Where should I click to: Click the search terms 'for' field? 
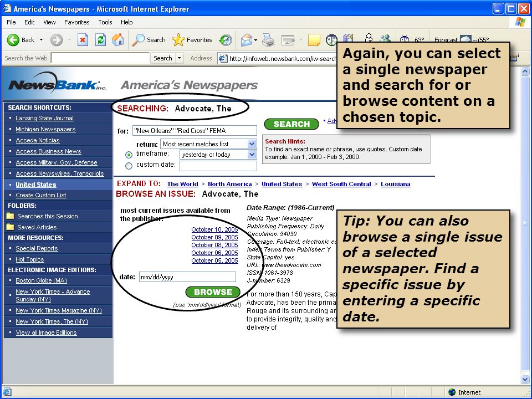coord(195,131)
